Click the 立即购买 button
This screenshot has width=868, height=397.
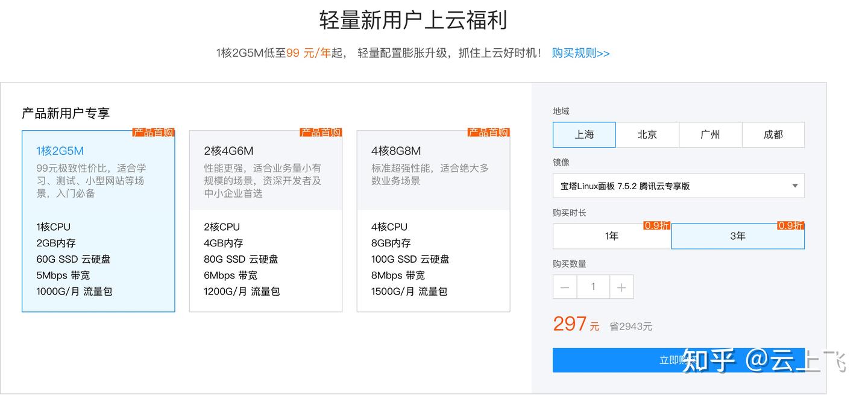678,360
